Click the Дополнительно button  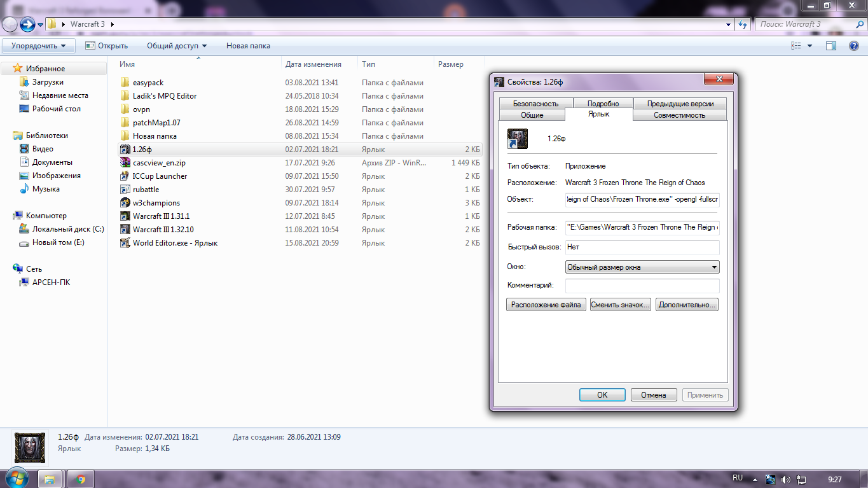(x=687, y=305)
